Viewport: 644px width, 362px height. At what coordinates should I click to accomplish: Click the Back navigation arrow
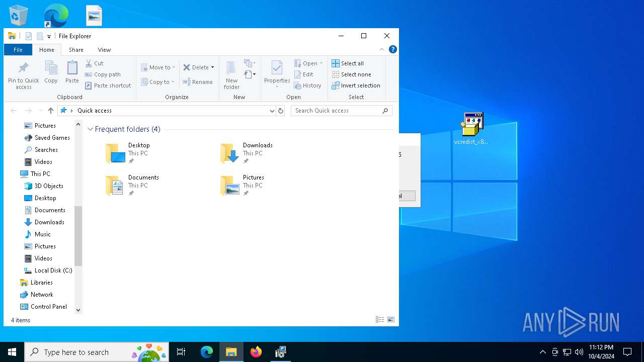click(14, 111)
